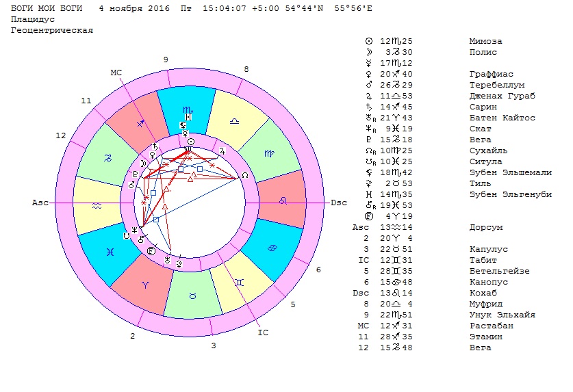
Task: Click the North Node symbol inside the wheel
Action: pos(245,176)
